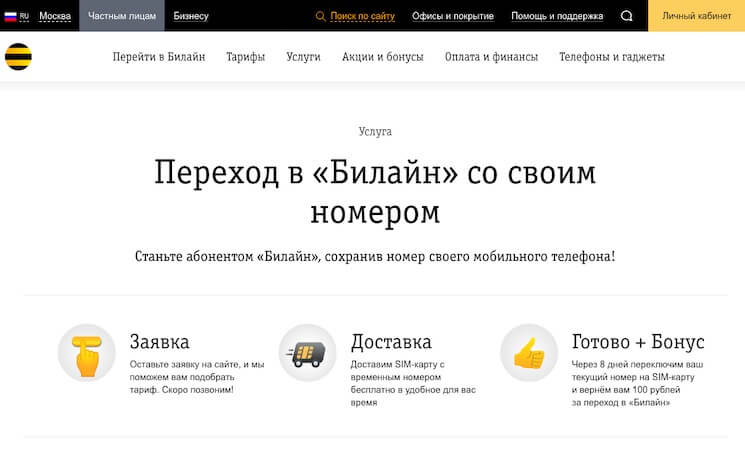
Task: Open Телефоны и гаджеты menu
Action: [x=612, y=57]
